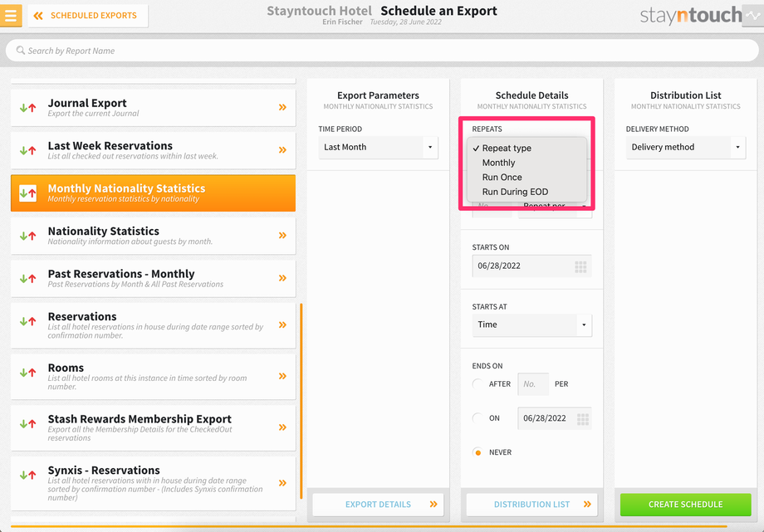Image resolution: width=764 pixels, height=532 pixels.
Task: Click the Journal Export arrows icon
Action: click(27, 108)
